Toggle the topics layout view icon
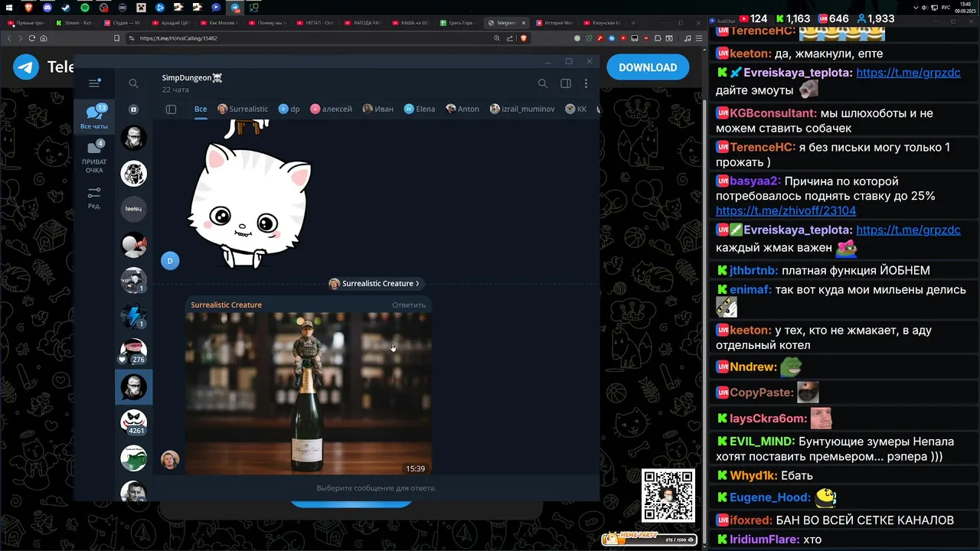Viewport: 980px width, 551px height. click(171, 109)
